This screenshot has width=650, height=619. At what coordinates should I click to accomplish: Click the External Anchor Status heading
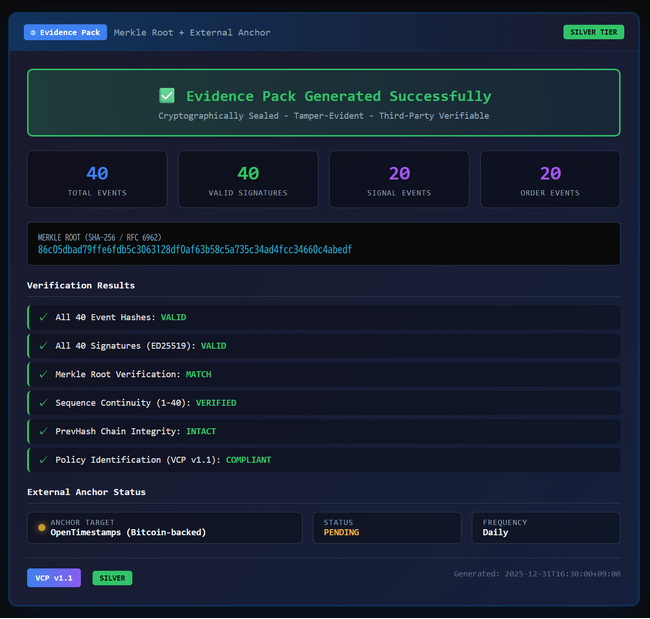86,492
